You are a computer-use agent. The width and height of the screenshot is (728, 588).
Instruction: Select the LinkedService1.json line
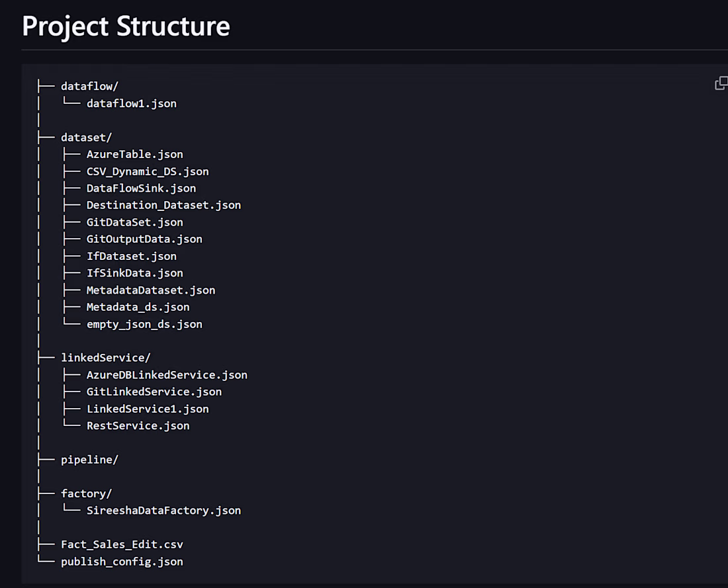pyautogui.click(x=148, y=409)
